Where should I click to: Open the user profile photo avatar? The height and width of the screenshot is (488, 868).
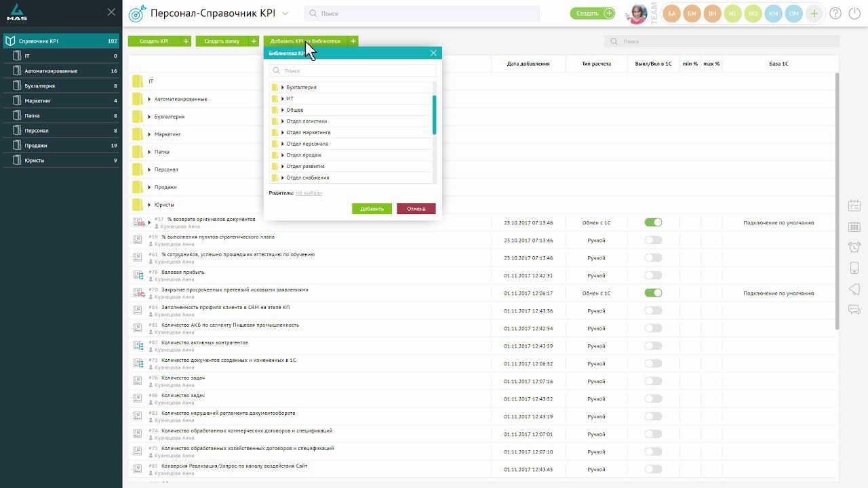pyautogui.click(x=638, y=14)
